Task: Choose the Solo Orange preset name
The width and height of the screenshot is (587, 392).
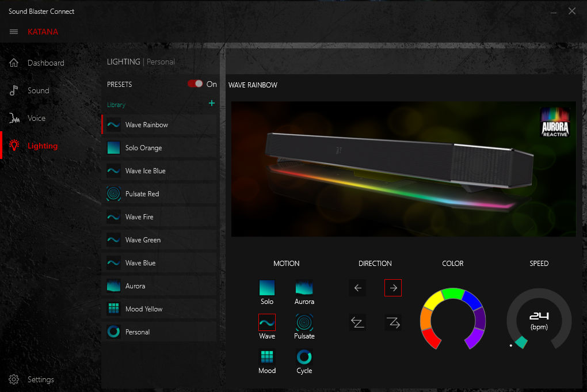Action: coord(143,148)
